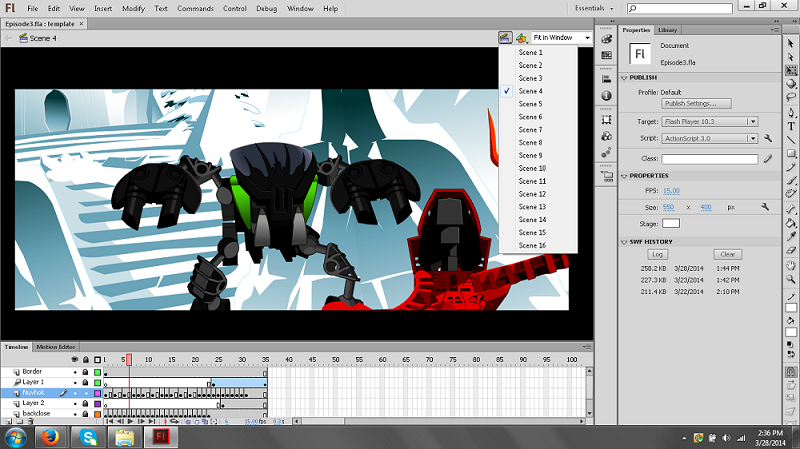This screenshot has height=449, width=800.
Task: Open the Properties panel options menu
Action: pos(774,30)
